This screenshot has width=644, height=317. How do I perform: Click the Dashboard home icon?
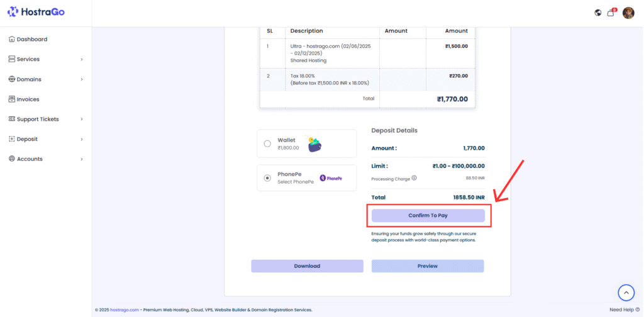(12, 40)
